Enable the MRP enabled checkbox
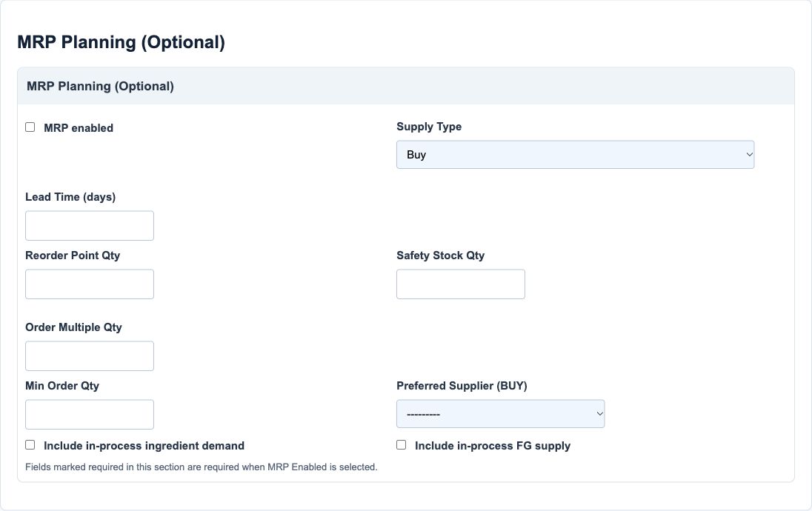Image resolution: width=812 pixels, height=511 pixels. coord(30,127)
